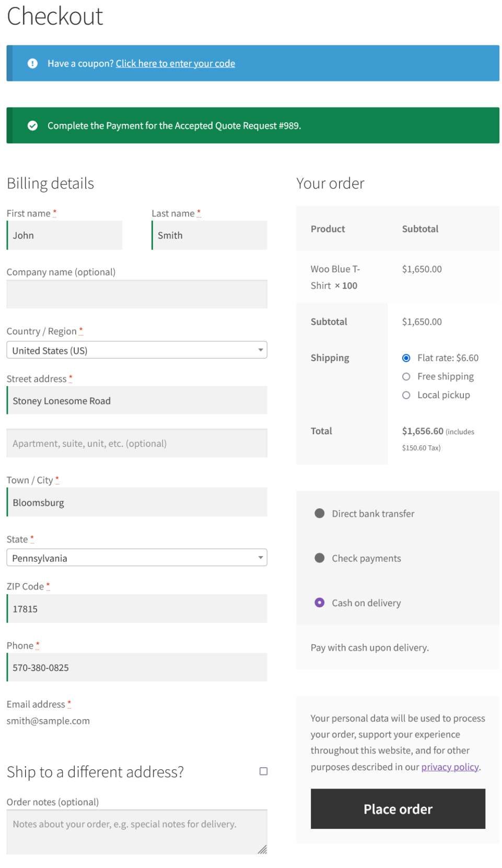This screenshot has width=502, height=868.
Task: Expand the State dropdown showing Pennsylvania
Action: (136, 558)
